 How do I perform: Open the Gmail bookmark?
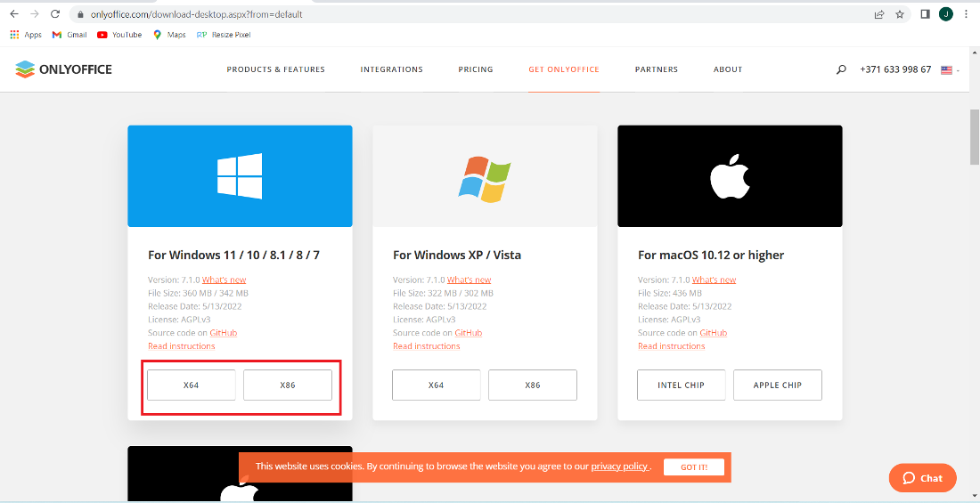pyautogui.click(x=69, y=35)
